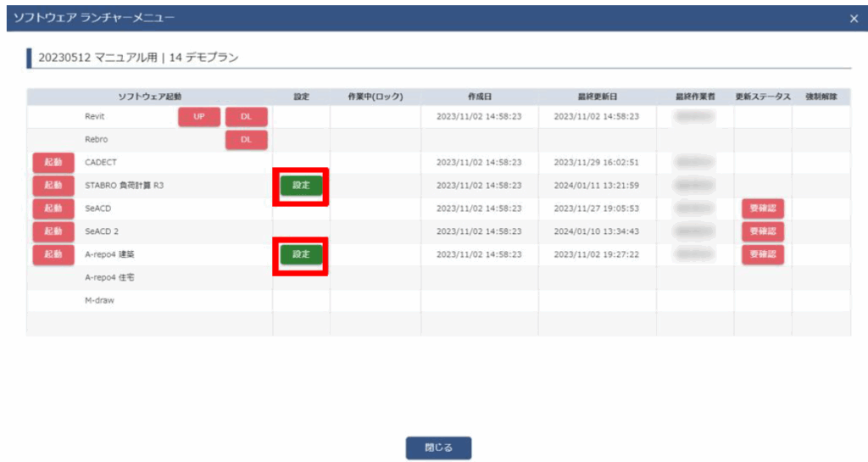Open the green 設定 button for A-repo4 建築

coord(301,254)
